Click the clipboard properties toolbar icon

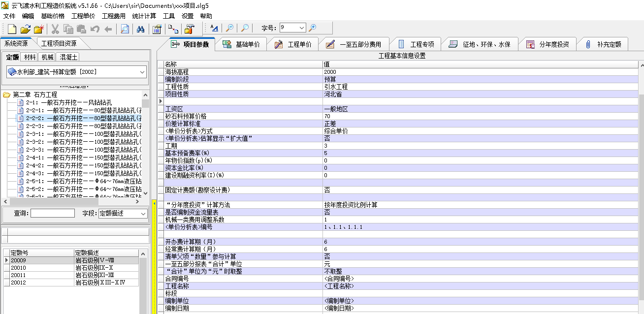(x=157, y=29)
